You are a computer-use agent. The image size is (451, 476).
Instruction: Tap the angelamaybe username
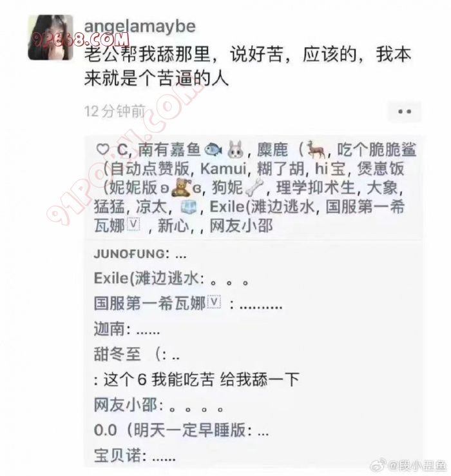click(140, 26)
